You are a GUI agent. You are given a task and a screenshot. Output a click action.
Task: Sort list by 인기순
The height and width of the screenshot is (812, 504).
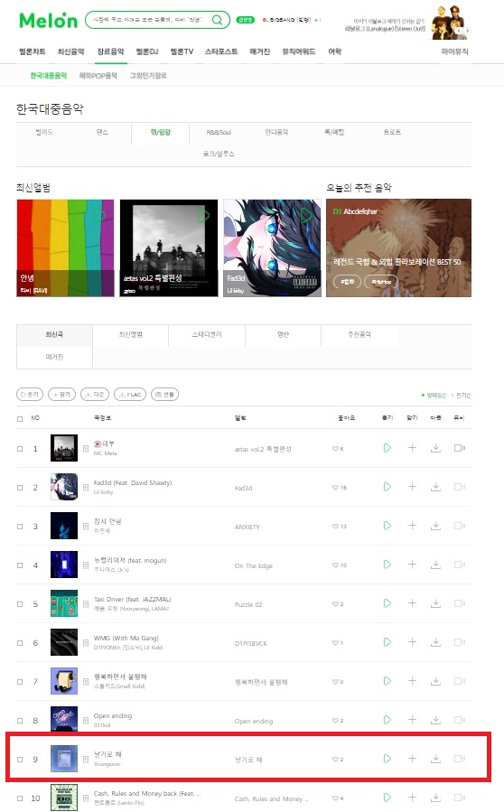click(463, 395)
